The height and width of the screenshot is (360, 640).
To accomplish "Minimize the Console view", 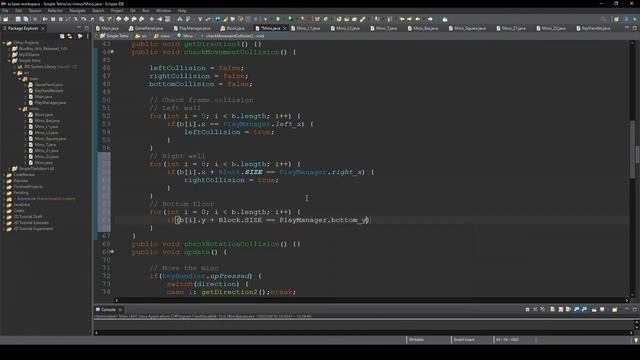I will [x=627, y=309].
